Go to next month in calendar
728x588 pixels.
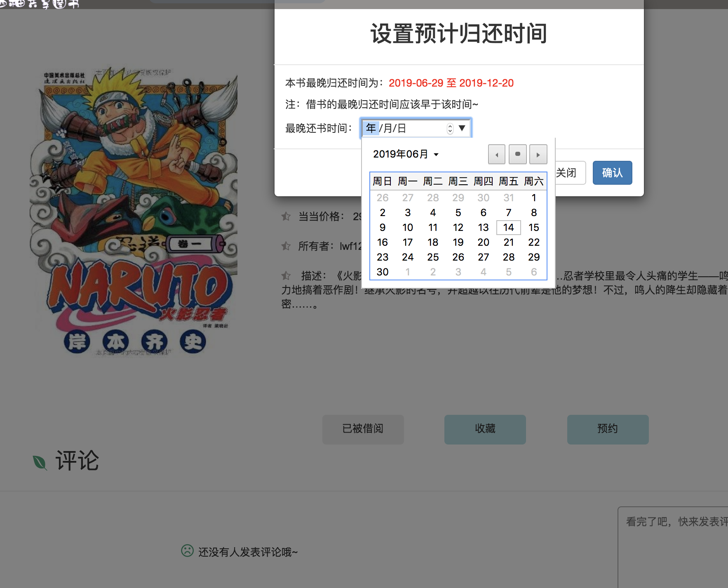point(538,155)
